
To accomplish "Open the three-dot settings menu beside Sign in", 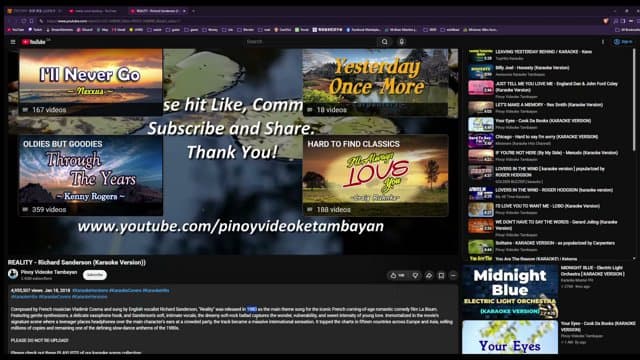I will (x=603, y=42).
